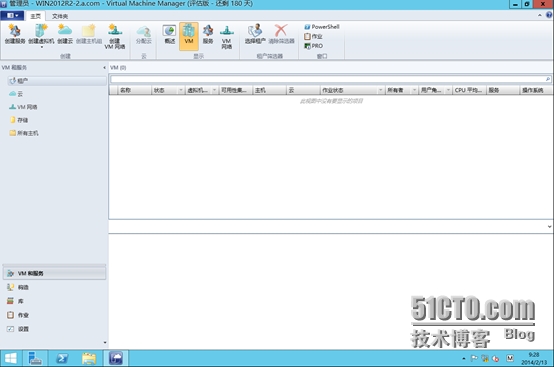Select 存储 (Storage) in navigation tree

[x=19, y=120]
